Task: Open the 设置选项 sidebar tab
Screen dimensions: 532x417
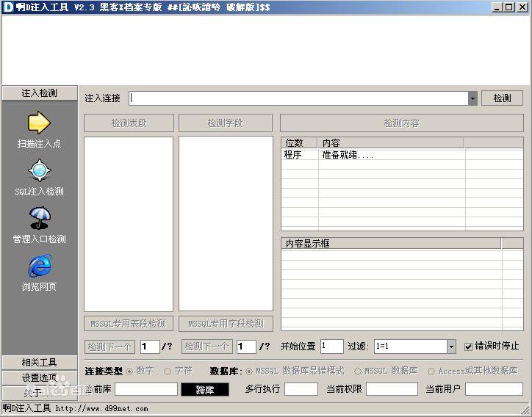Action: [40, 377]
